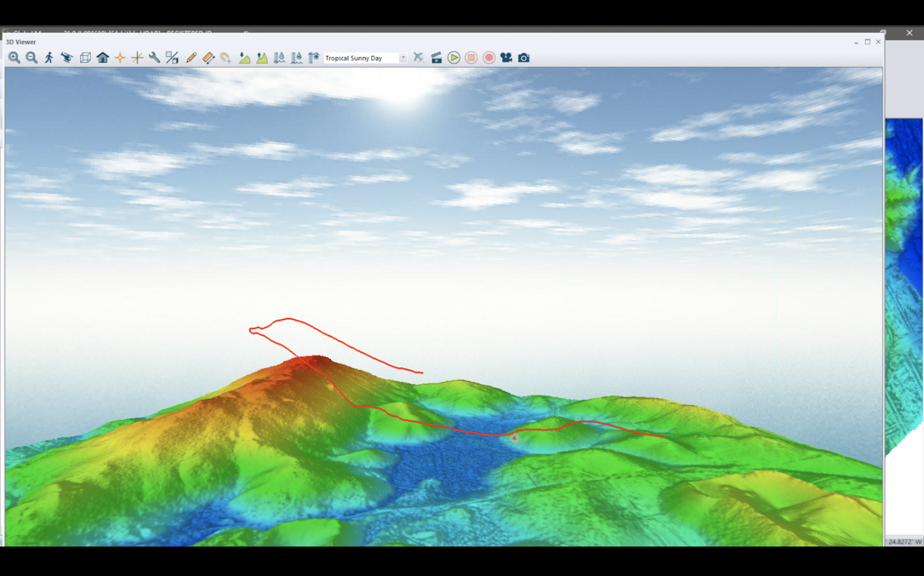Maximize the 3D Viewer window
The height and width of the screenshot is (576, 924).
pos(867,42)
